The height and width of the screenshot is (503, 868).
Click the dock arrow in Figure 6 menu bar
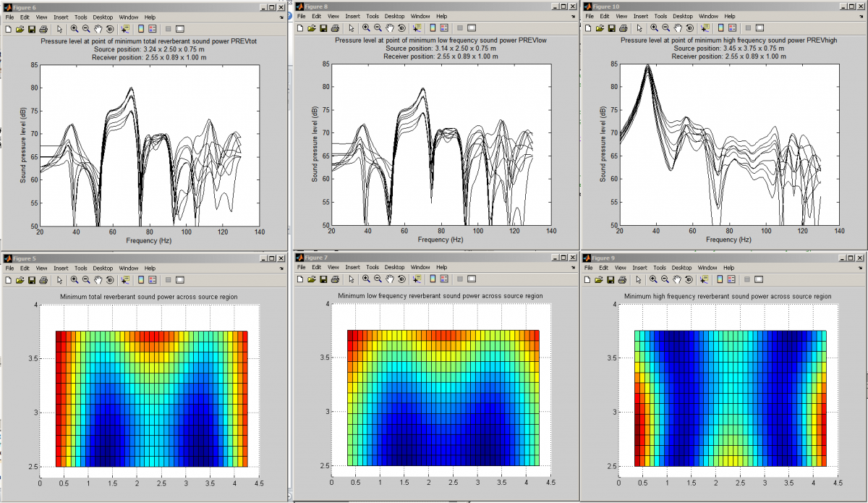coord(280,17)
